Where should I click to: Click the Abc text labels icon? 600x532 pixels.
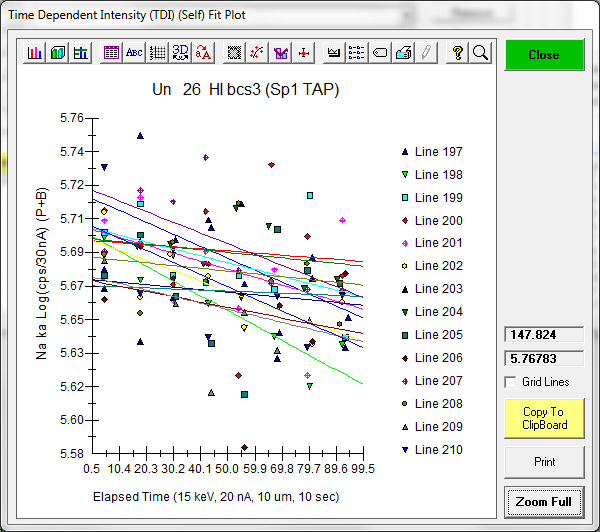[x=134, y=53]
